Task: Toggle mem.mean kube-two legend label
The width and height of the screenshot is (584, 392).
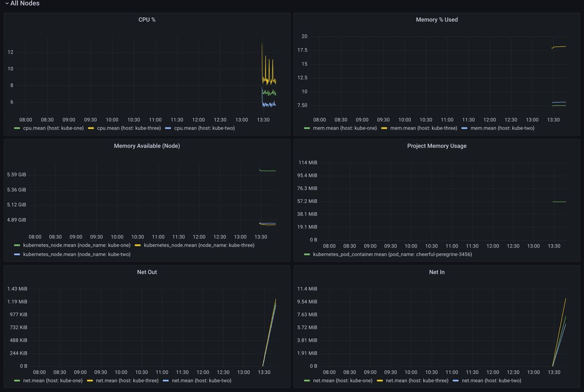Action: (x=497, y=128)
